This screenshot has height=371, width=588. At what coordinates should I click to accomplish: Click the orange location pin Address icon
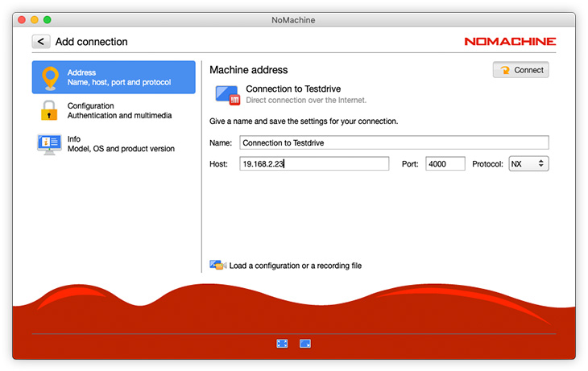[x=50, y=77]
